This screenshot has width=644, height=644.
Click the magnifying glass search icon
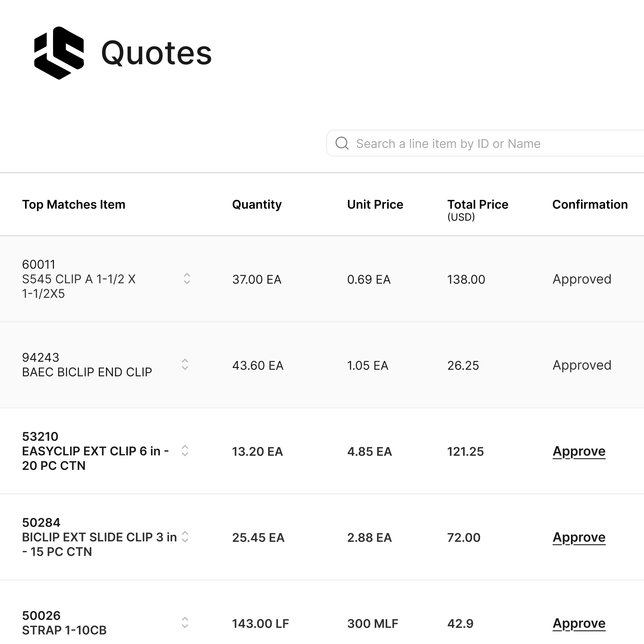(342, 143)
